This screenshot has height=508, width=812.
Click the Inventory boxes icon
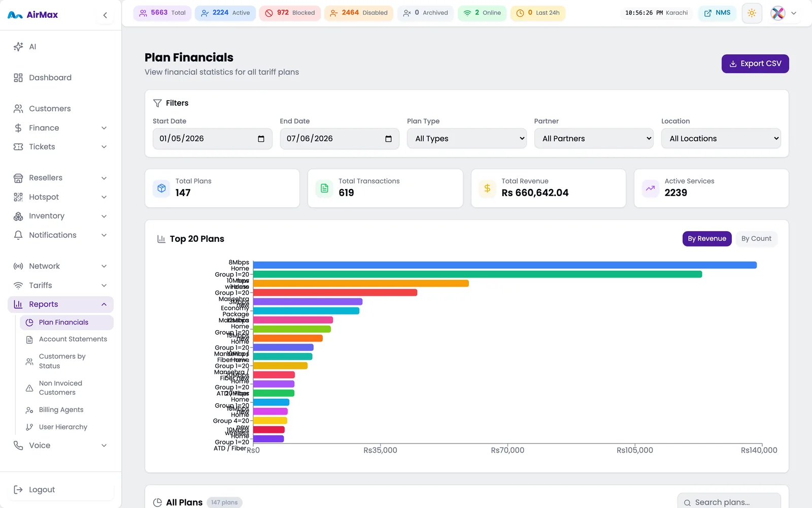click(x=18, y=216)
